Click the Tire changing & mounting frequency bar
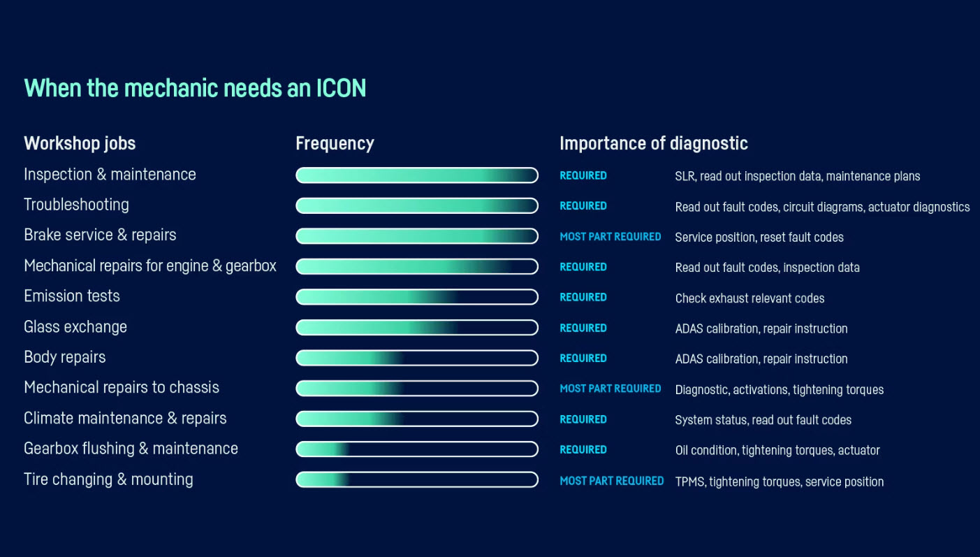Image resolution: width=980 pixels, height=557 pixels. click(x=417, y=479)
